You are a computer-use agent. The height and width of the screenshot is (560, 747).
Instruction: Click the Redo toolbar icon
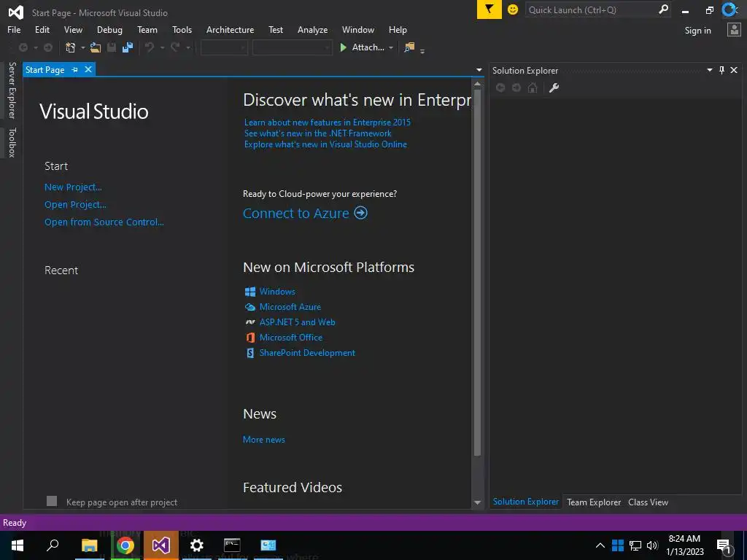[x=175, y=47]
